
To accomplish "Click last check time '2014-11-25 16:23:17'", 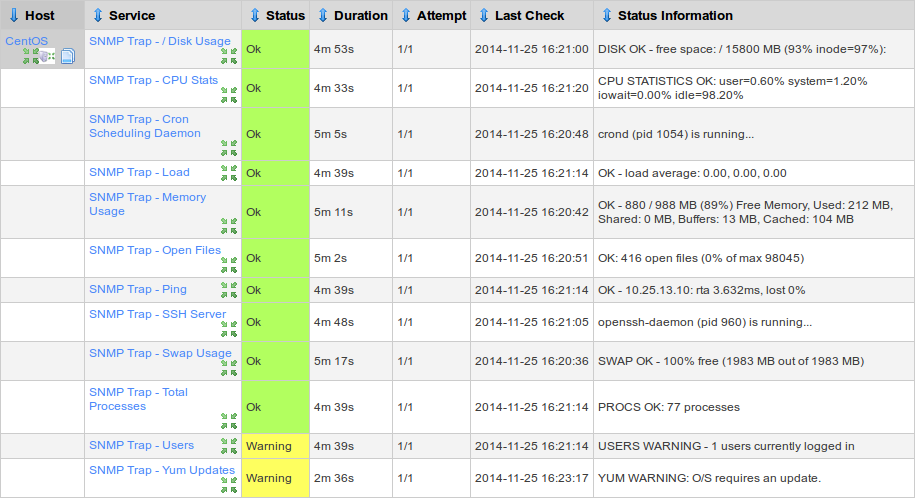I will click(x=532, y=478).
